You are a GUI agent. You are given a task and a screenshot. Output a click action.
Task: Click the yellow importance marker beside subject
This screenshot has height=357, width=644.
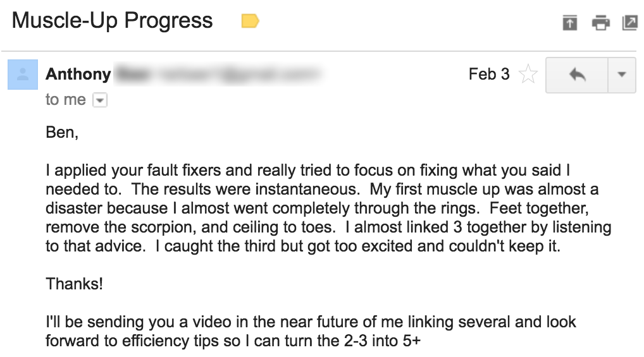pyautogui.click(x=250, y=21)
